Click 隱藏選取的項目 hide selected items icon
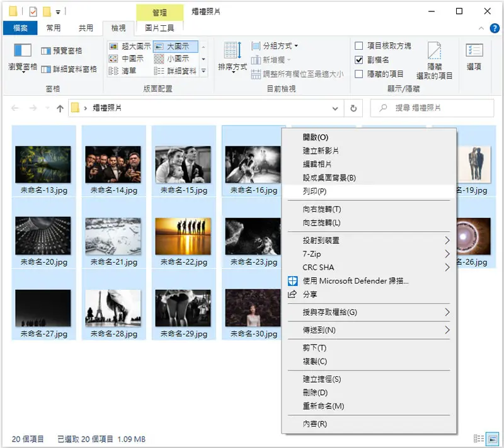The height and width of the screenshot is (448, 504). (x=434, y=50)
